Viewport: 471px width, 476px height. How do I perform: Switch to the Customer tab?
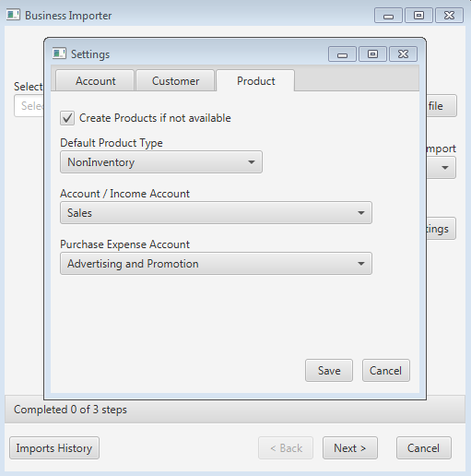175,80
